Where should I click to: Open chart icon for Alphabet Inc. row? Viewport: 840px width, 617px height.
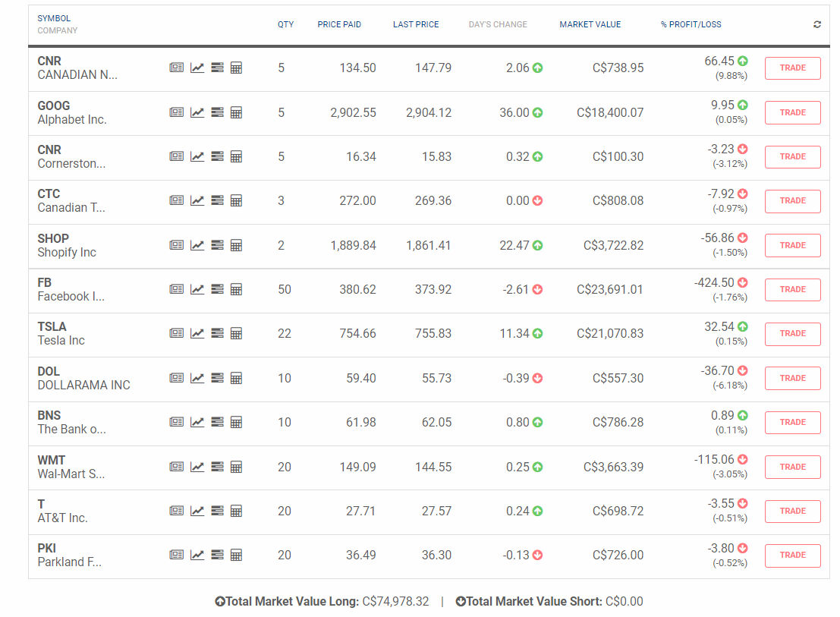click(197, 112)
